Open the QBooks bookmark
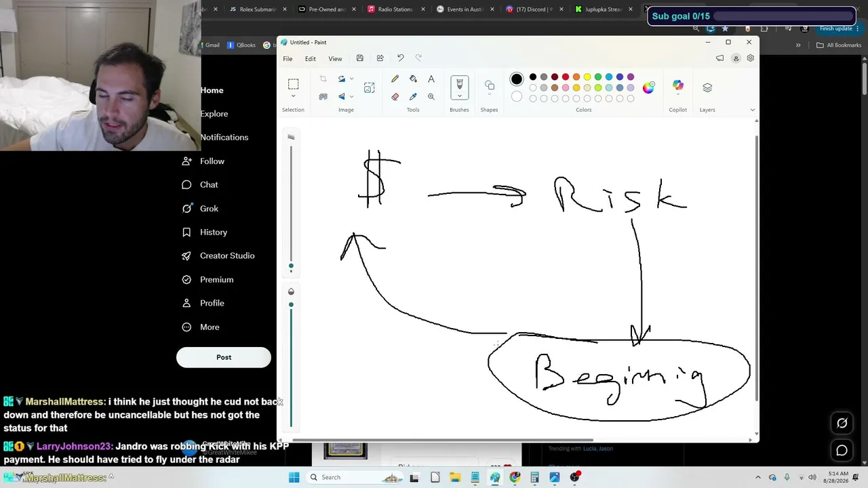The width and height of the screenshot is (868, 488). coord(241,45)
